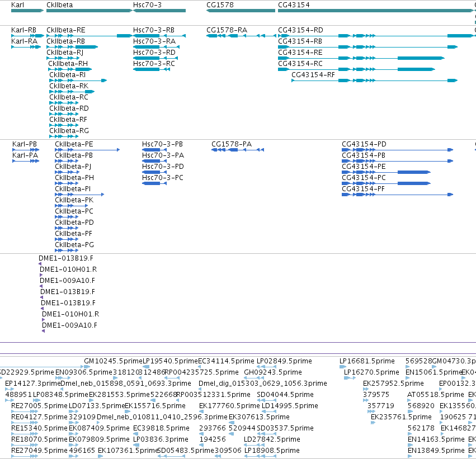The width and height of the screenshot is (476, 459).
Task: Select protein CG1578-PA
Action: point(232,144)
